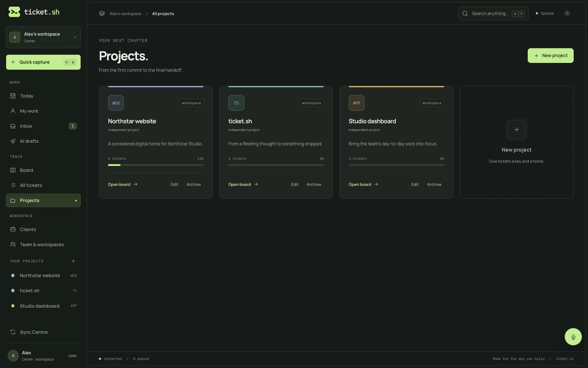Open the Inbox page
The width and height of the screenshot is (588, 368).
click(x=43, y=126)
